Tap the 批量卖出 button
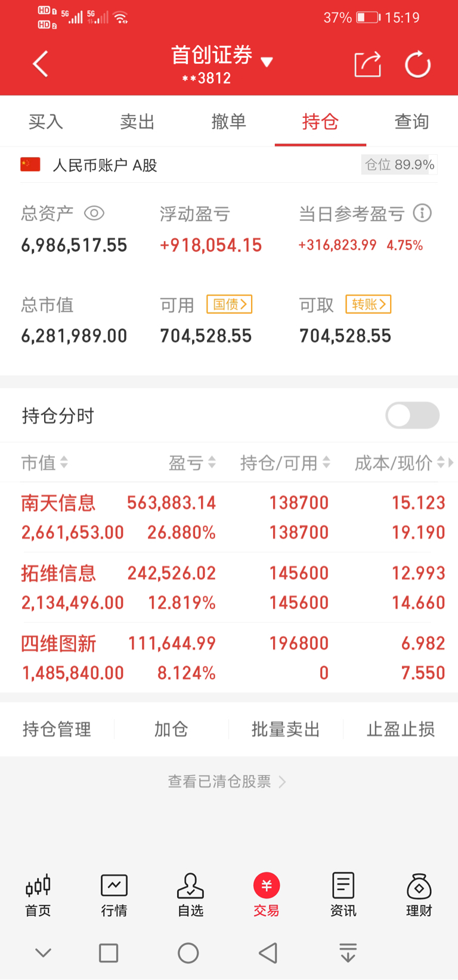The height and width of the screenshot is (980, 458). [x=285, y=729]
